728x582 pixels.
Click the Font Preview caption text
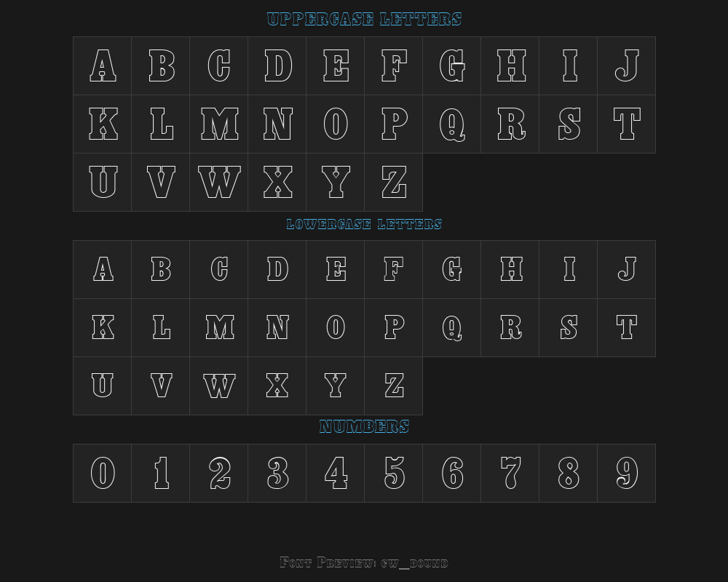(364, 562)
